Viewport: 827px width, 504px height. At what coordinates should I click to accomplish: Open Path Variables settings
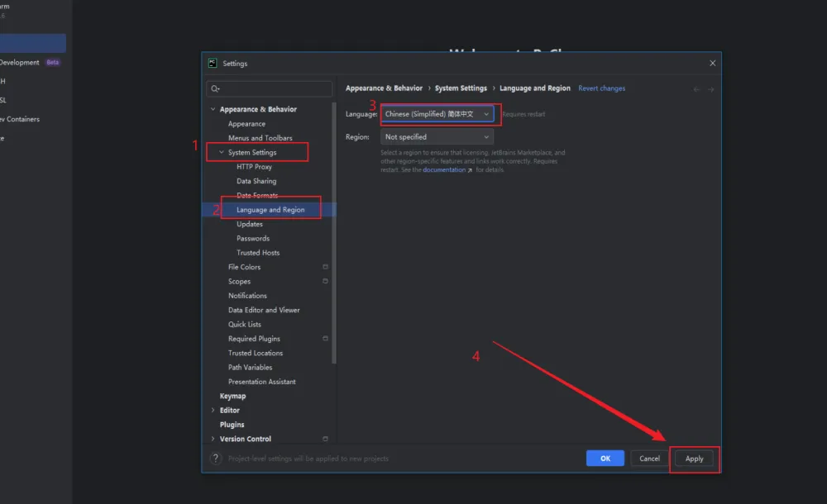[x=250, y=367]
